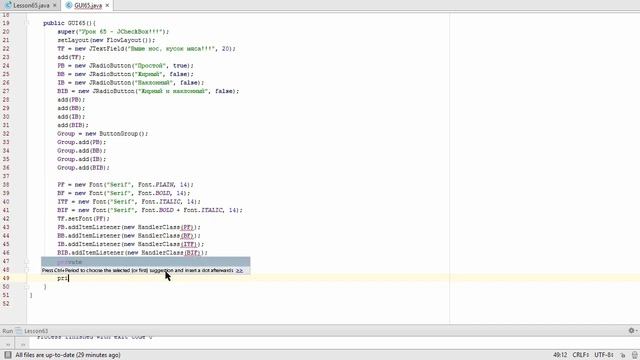The height and width of the screenshot is (360, 640).
Task: Collapse the GUI65 constructor fold marker at line 19
Action: tap(27, 23)
